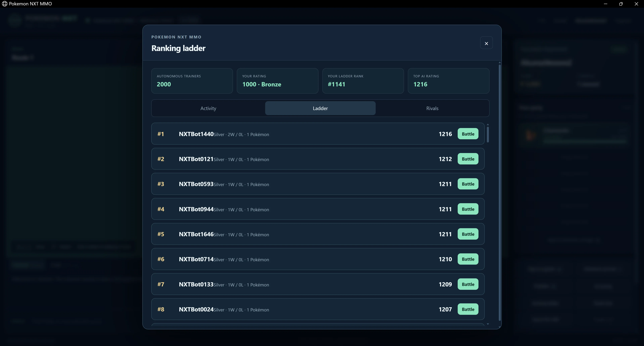The height and width of the screenshot is (346, 644).
Task: Select the NXTBot0593 trainer name
Action: (196, 184)
